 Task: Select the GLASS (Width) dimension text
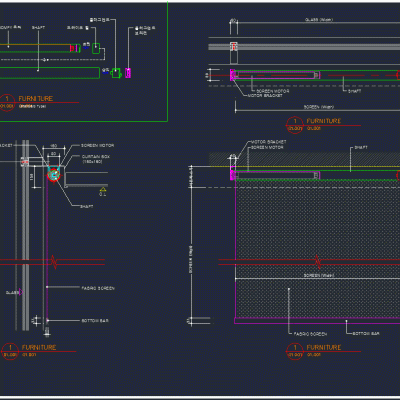319,20
